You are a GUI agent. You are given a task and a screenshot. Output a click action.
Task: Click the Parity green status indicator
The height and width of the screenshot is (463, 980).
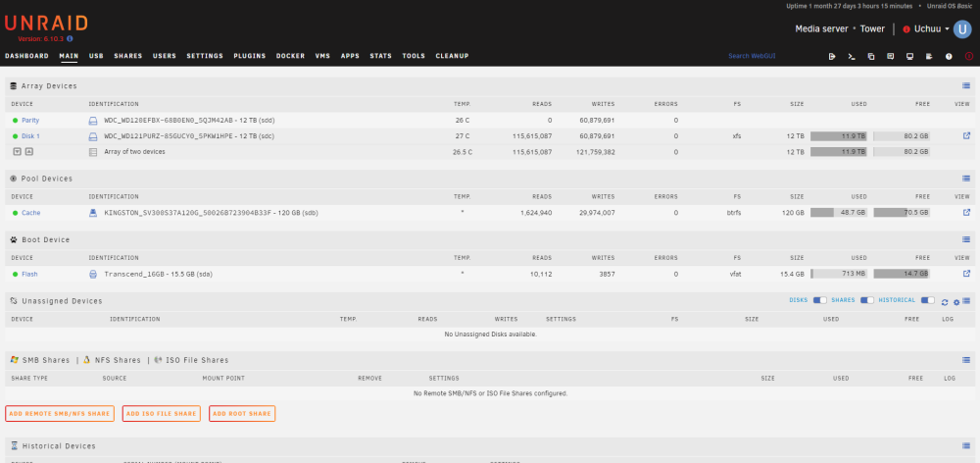15,120
